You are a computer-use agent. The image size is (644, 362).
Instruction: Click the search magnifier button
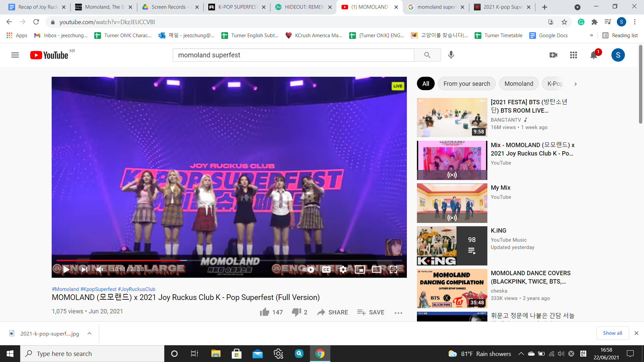(x=427, y=55)
